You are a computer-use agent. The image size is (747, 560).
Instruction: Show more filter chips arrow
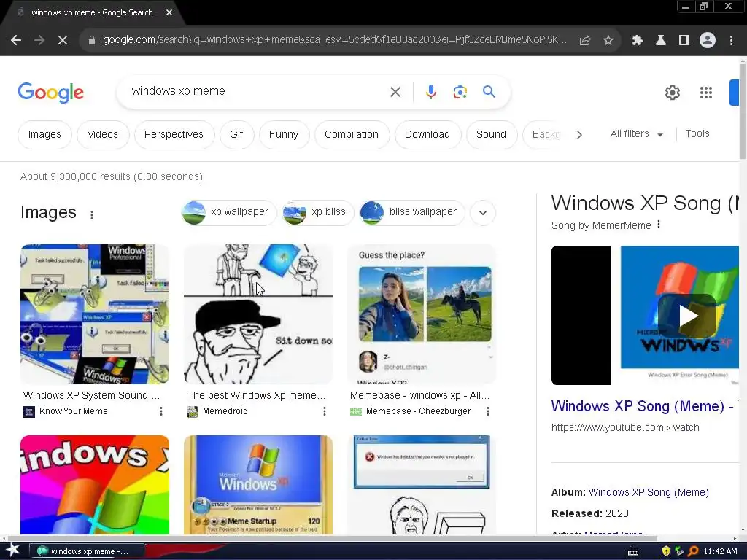[579, 135]
